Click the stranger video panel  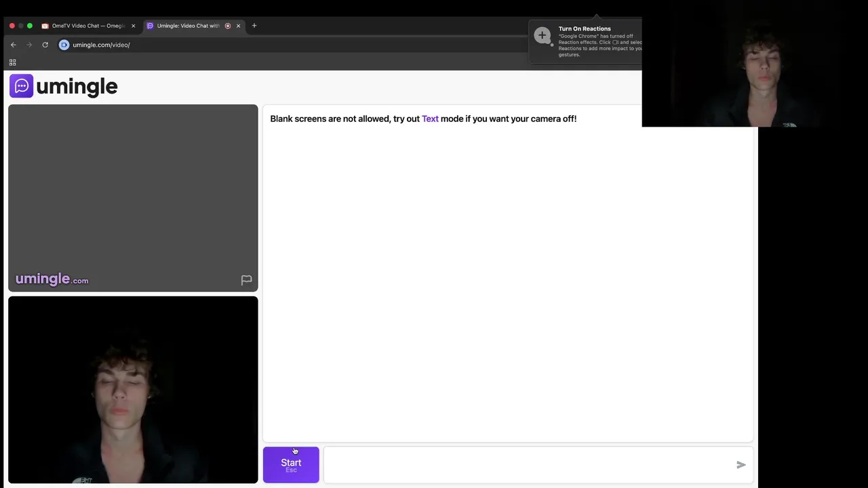coord(133,198)
